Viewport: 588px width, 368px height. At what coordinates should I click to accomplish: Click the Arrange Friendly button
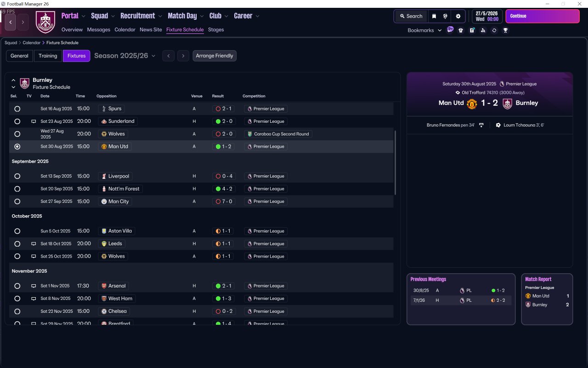click(x=215, y=56)
